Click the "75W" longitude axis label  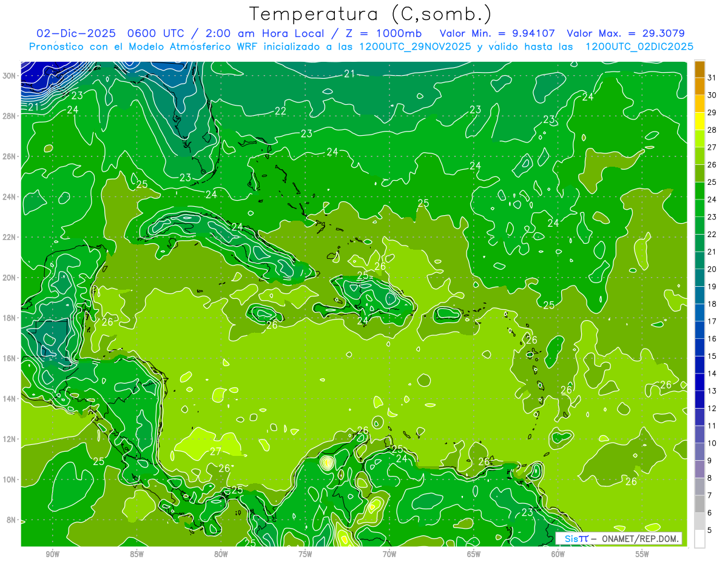pos(305,555)
